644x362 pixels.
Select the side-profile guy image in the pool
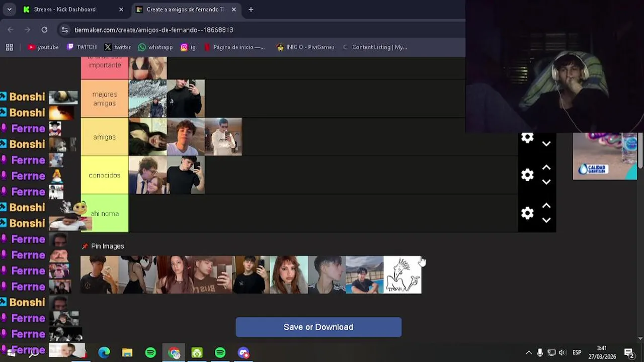327,275
